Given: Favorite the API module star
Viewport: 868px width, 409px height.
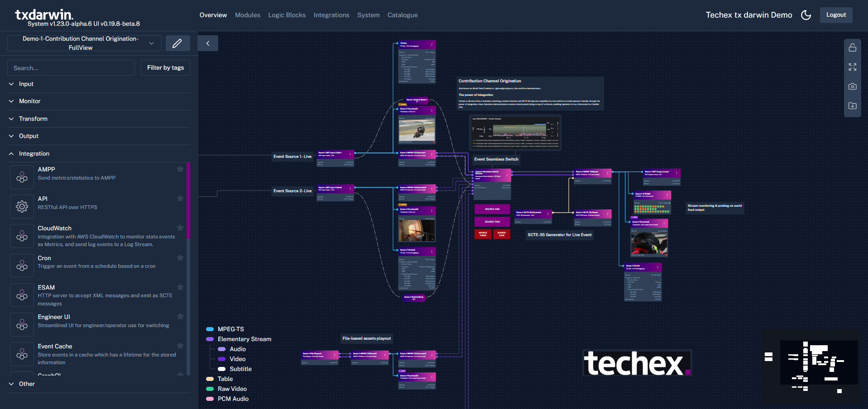Looking at the screenshot, I should [180, 198].
